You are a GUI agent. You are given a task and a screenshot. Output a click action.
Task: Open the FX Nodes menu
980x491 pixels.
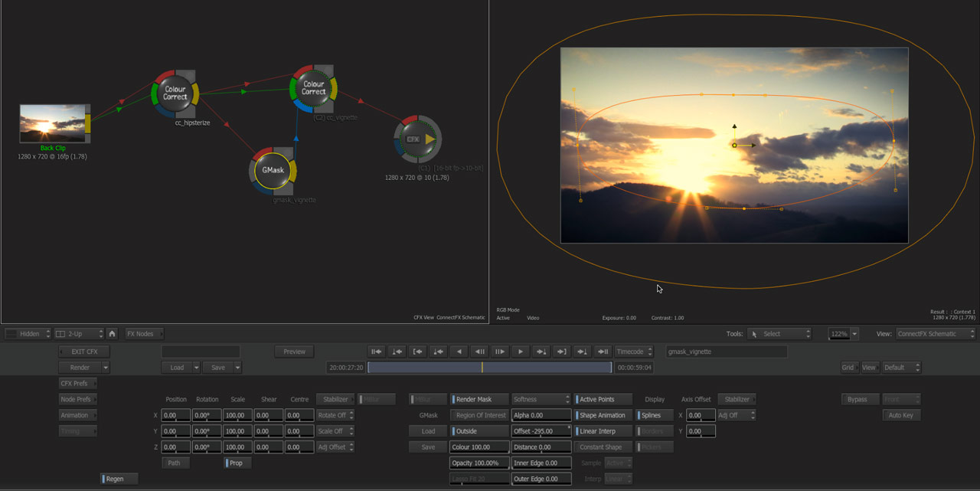[144, 334]
